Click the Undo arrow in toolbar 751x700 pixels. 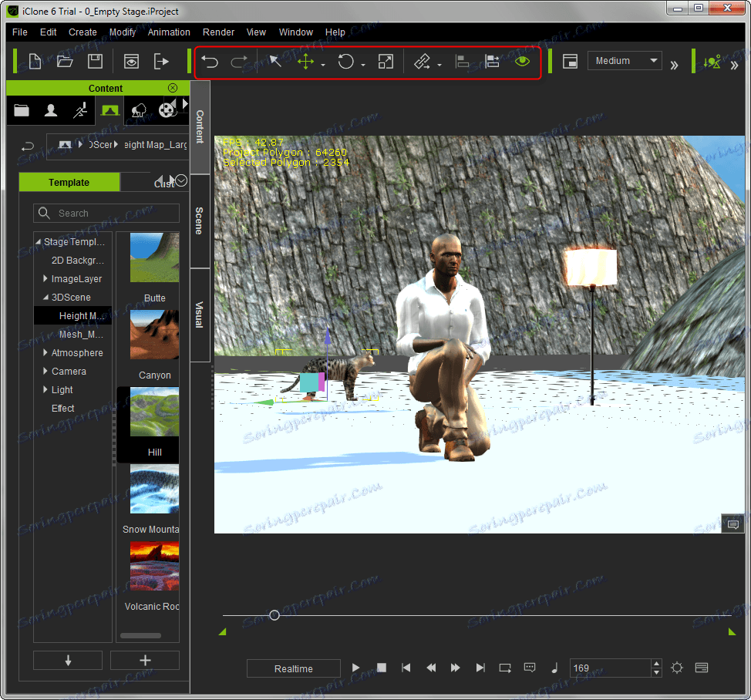pyautogui.click(x=210, y=62)
